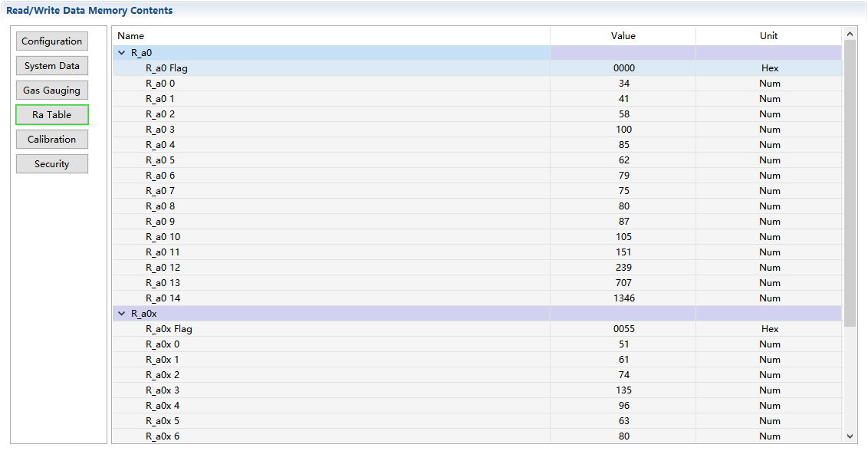The width and height of the screenshot is (868, 451).
Task: Click value 707 of R_a0 13
Action: pyautogui.click(x=624, y=282)
